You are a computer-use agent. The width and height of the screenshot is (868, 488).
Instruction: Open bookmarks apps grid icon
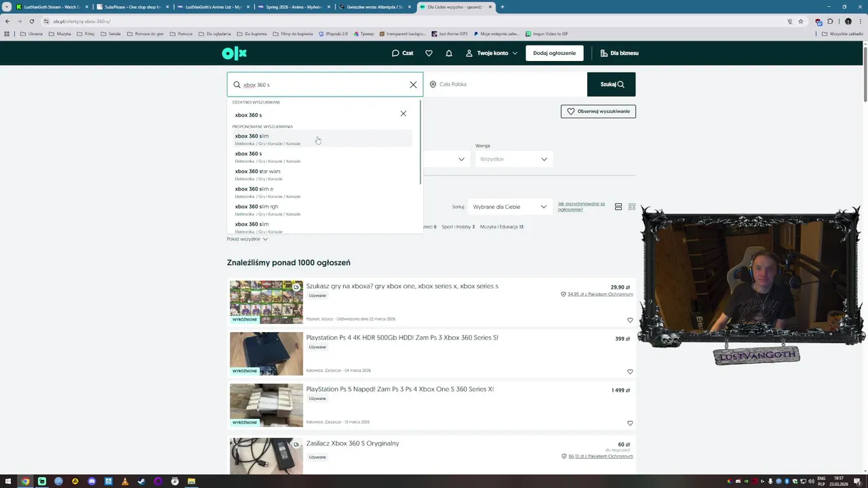pos(7,33)
